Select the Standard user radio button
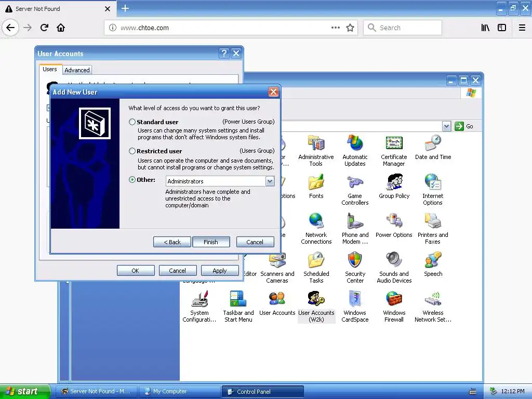The height and width of the screenshot is (399, 532). point(132,122)
